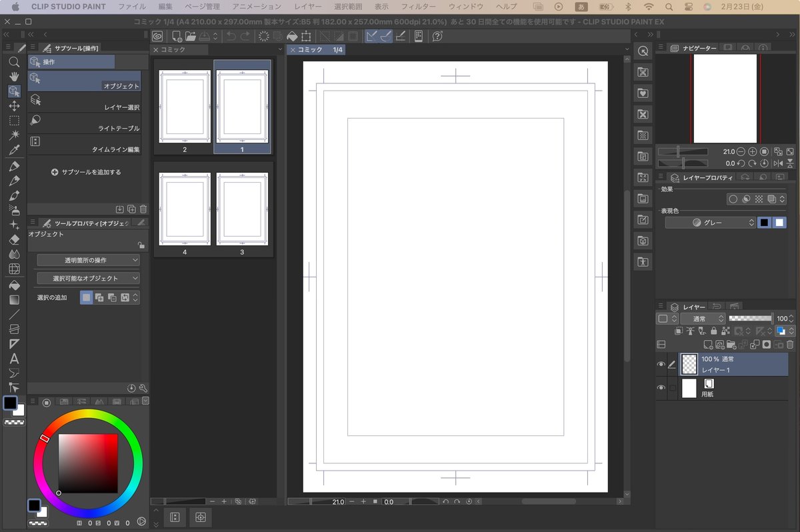Open 選択可能なオブジェクト dropdown
The image size is (800, 532).
(88, 278)
